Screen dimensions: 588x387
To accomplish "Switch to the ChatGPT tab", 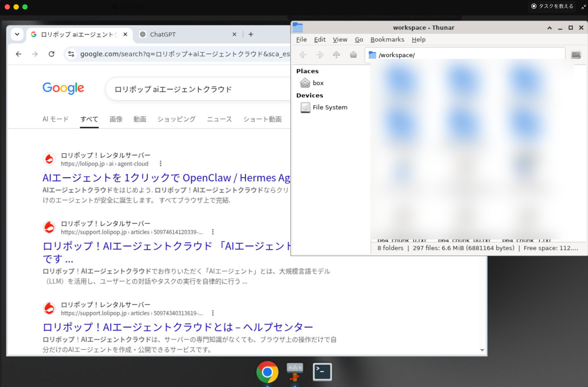I will click(188, 34).
